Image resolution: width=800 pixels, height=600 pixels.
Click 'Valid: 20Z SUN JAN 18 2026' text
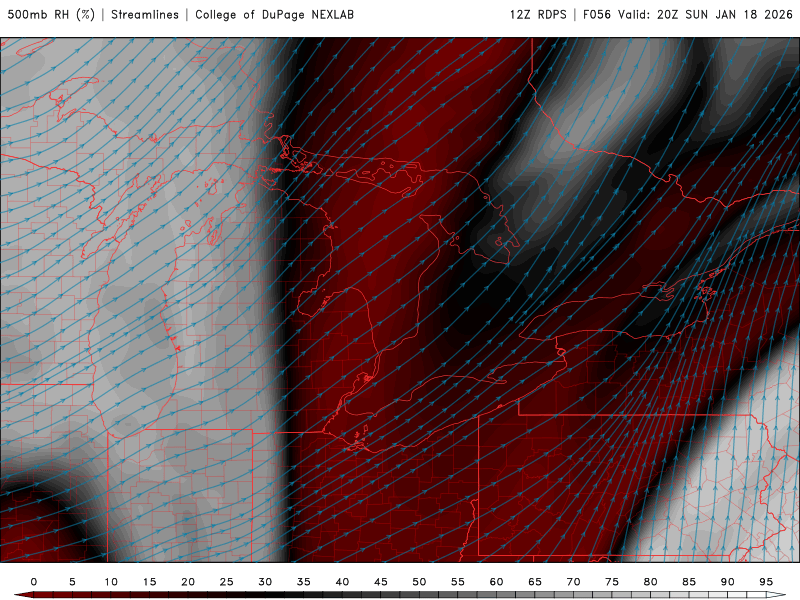pos(706,15)
